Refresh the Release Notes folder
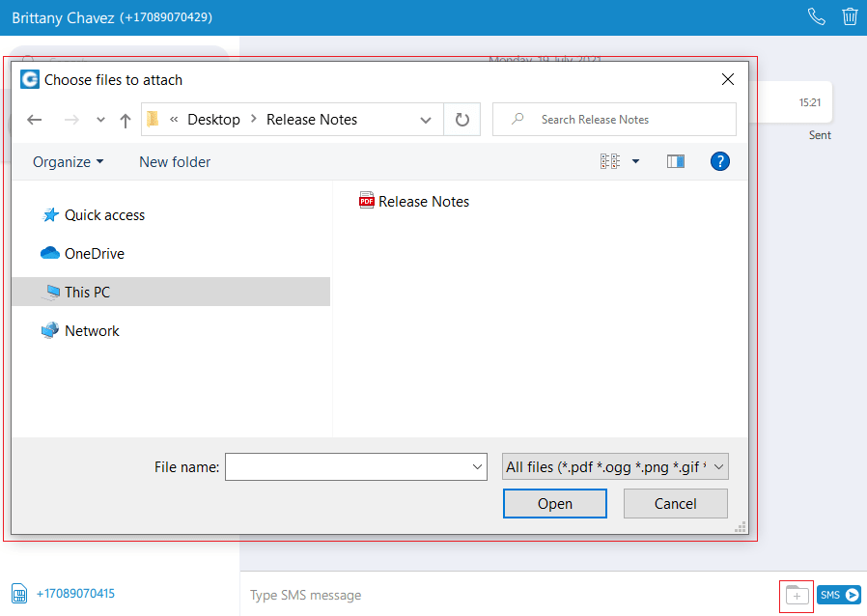This screenshot has width=867, height=616. tap(461, 120)
